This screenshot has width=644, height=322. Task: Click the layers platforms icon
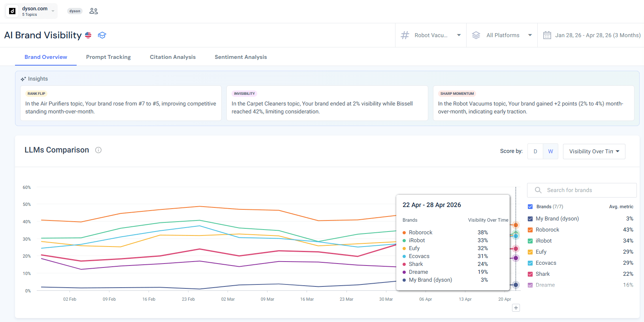tap(476, 35)
